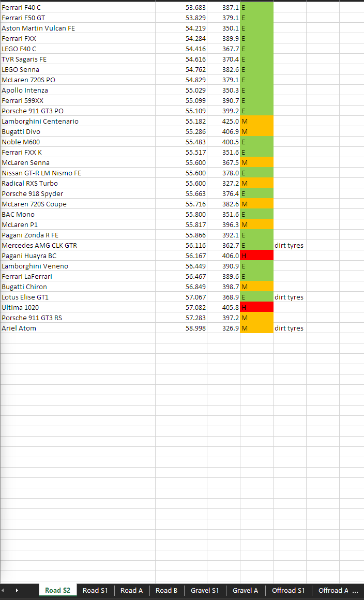Screen dimensions: 364x600
Task: Click the Porsche 911 GT3 RS cell
Action: pyautogui.click(x=78, y=317)
